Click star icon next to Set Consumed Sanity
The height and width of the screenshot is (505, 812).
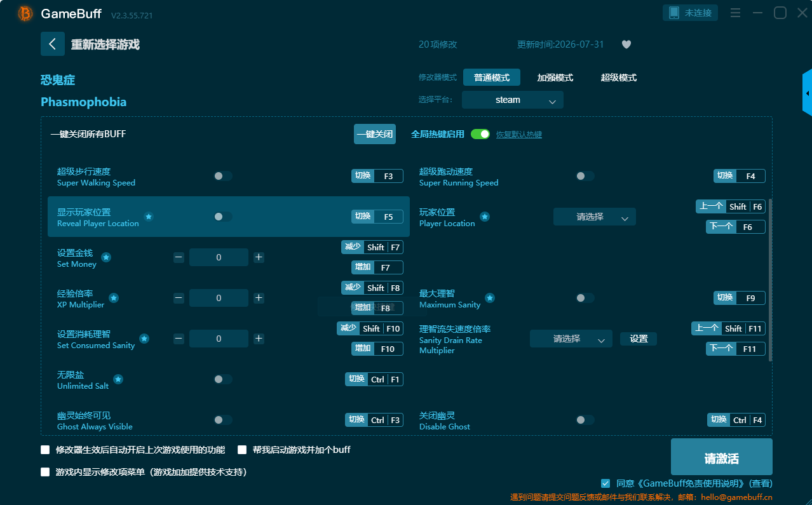pyautogui.click(x=144, y=339)
